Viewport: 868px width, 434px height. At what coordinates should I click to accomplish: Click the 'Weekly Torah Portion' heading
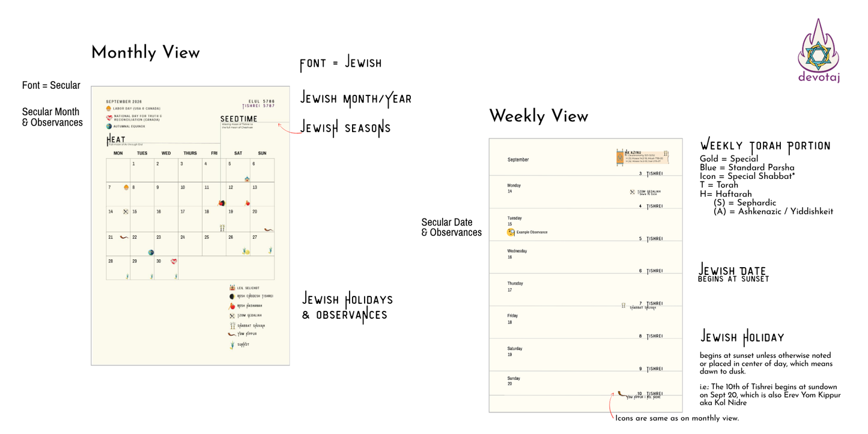(765, 146)
